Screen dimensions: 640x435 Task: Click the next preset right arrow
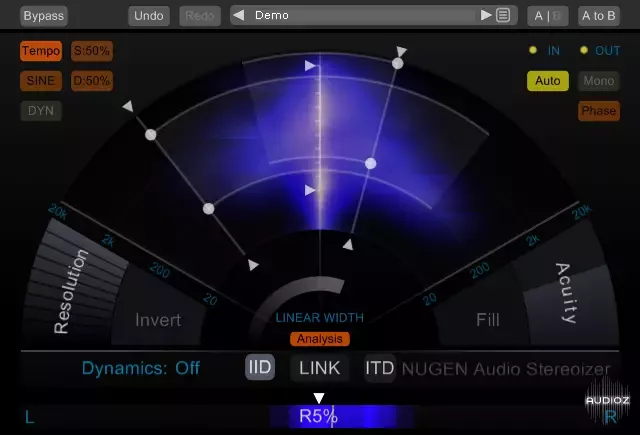click(x=486, y=16)
